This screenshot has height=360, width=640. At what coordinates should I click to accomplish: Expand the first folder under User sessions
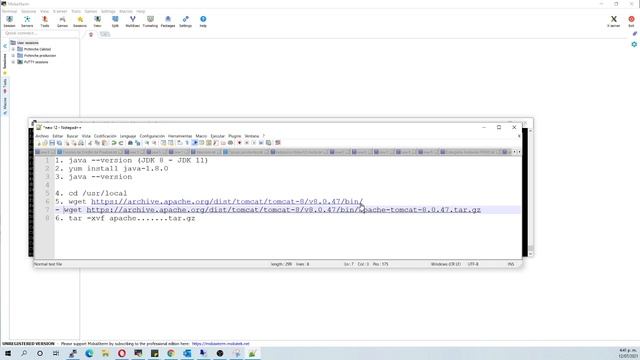pos(13,49)
